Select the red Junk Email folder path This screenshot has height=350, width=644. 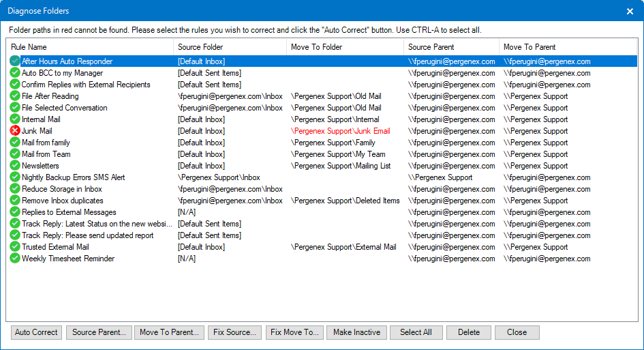coord(341,131)
